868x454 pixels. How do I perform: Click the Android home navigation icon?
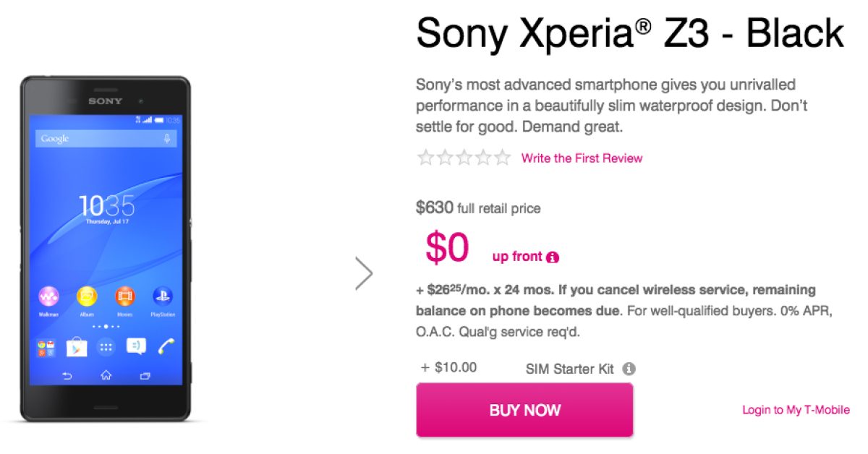click(106, 376)
